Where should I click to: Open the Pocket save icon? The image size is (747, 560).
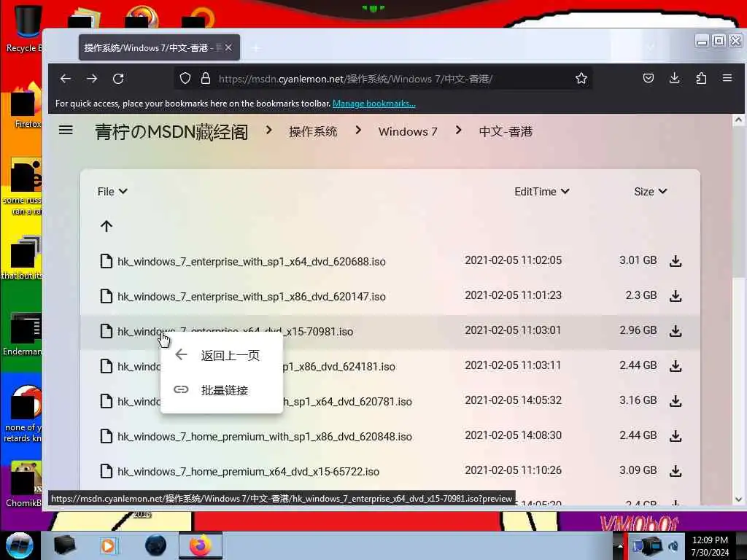pos(649,78)
